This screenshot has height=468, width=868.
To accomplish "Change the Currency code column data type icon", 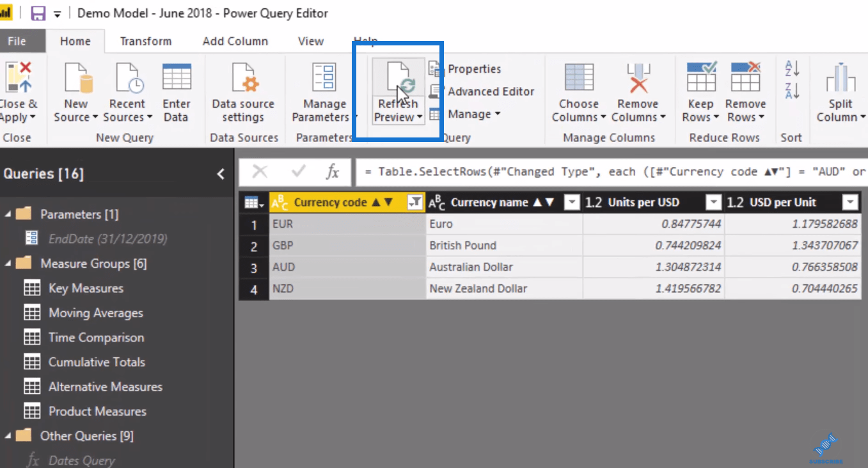I will tap(280, 203).
